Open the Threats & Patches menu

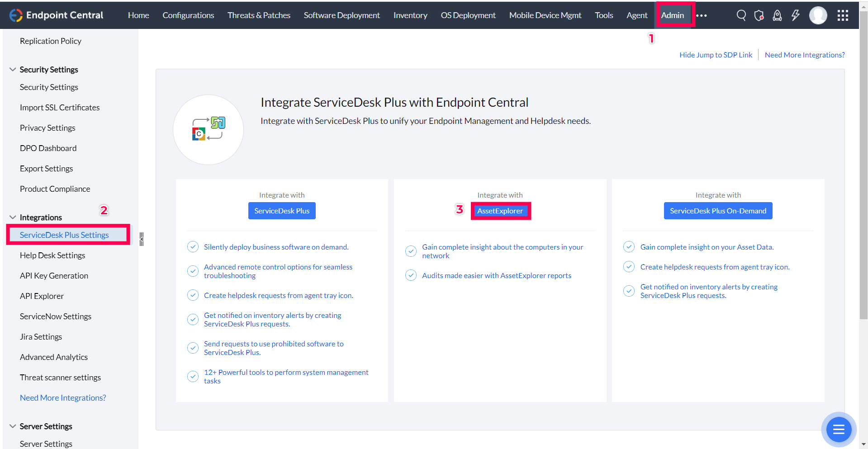[x=259, y=15]
